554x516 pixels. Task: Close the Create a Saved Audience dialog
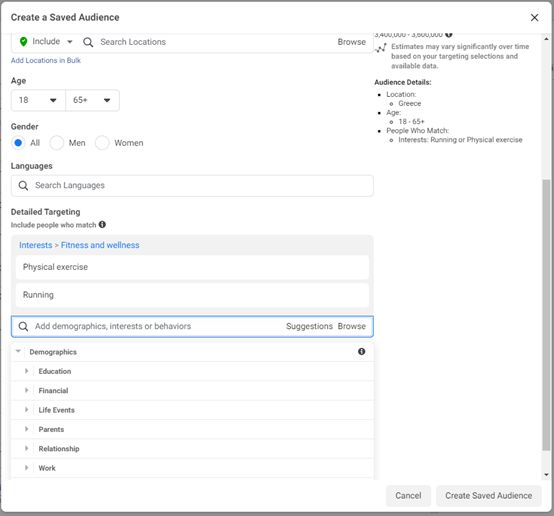click(x=534, y=17)
